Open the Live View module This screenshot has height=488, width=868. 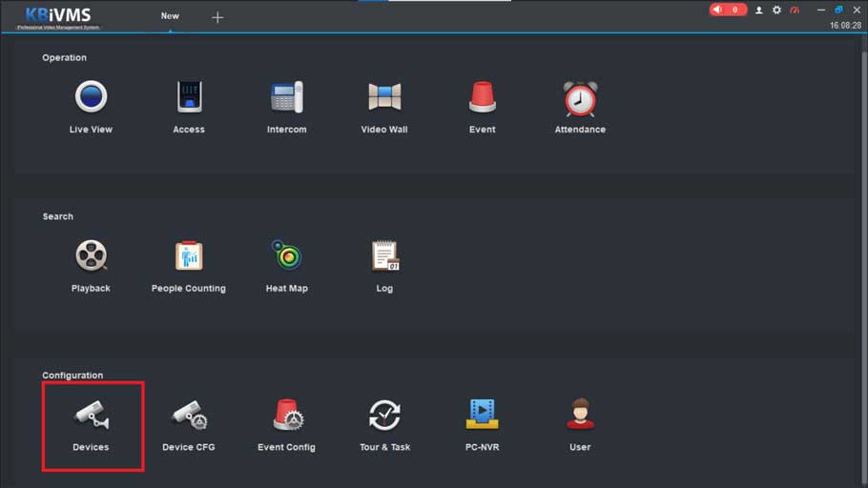(x=91, y=98)
